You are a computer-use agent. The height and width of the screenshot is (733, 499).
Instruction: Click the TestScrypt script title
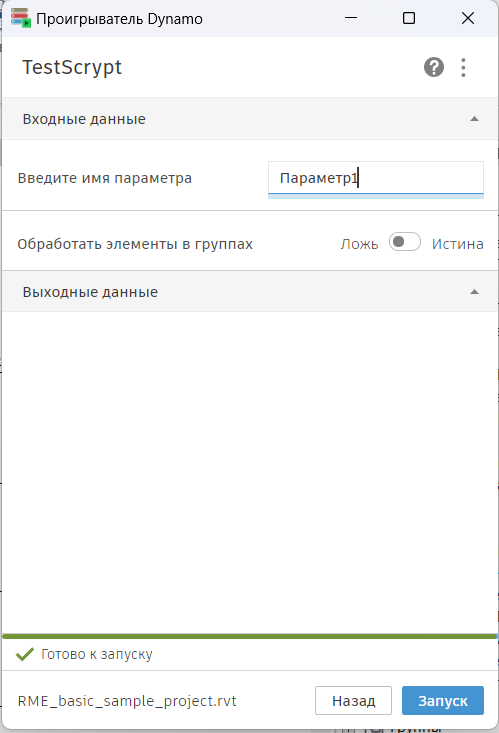coord(72,68)
